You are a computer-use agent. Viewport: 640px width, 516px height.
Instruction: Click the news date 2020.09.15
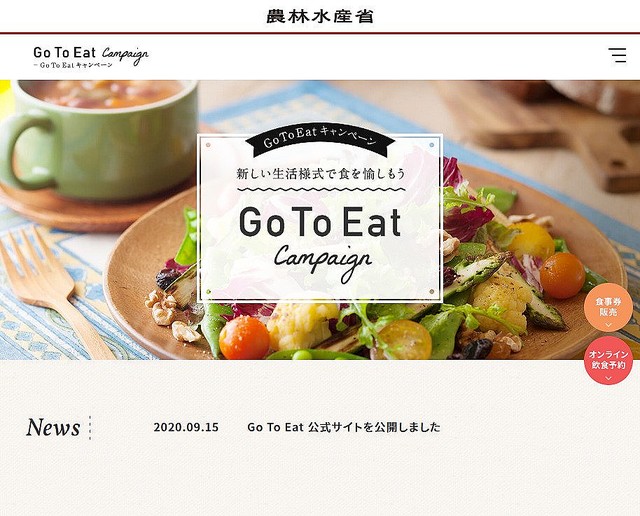186,427
